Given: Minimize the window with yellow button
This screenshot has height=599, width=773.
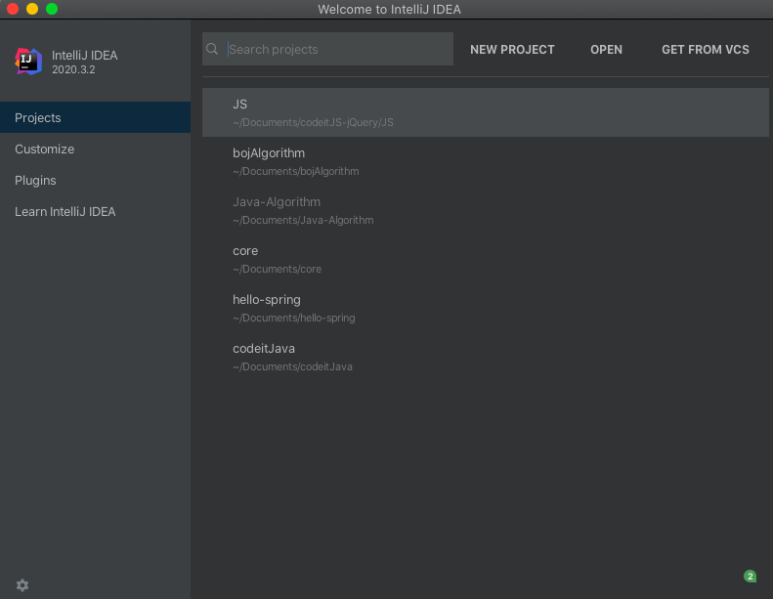Looking at the screenshot, I should click(x=32, y=9).
